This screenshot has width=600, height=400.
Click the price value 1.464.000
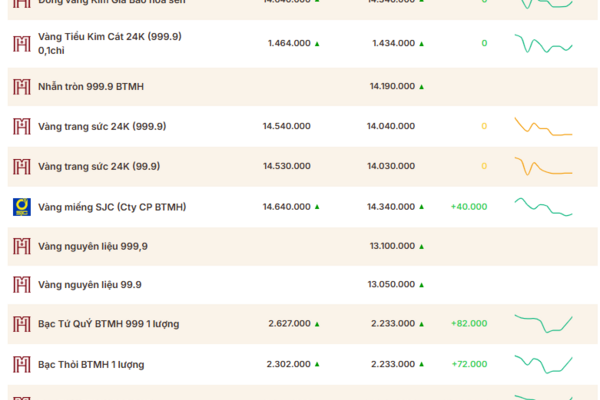pyautogui.click(x=289, y=43)
